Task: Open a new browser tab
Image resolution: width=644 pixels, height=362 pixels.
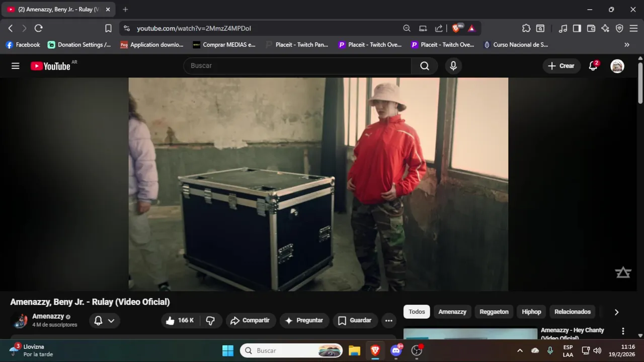Action: [x=125, y=10]
